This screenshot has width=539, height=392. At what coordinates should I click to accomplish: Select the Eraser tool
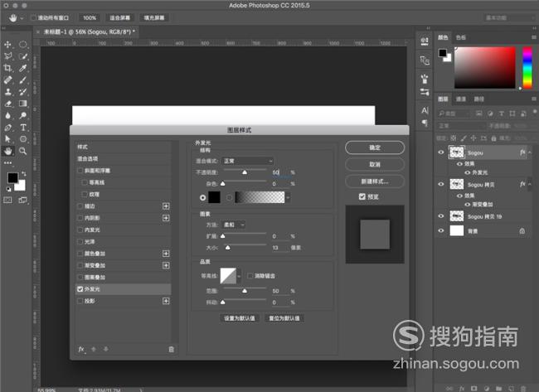(x=7, y=104)
